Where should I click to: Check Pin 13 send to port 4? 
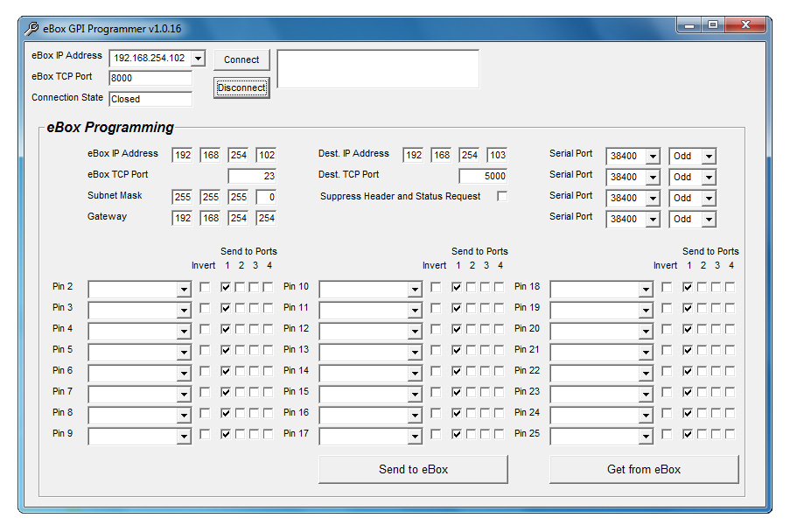pos(500,350)
